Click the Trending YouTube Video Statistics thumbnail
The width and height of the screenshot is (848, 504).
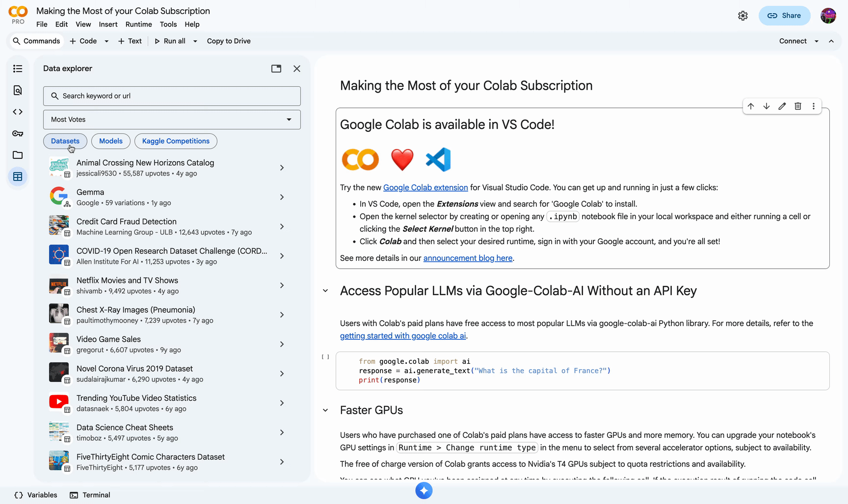[x=59, y=403]
